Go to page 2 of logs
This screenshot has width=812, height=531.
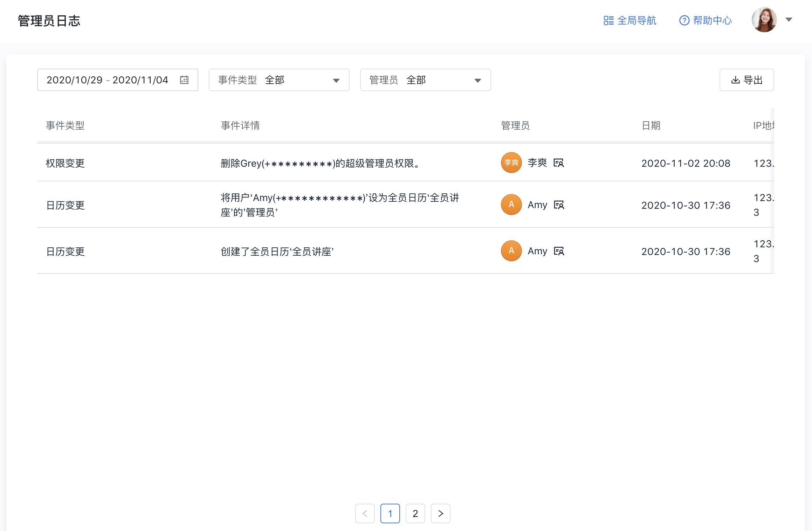pyautogui.click(x=415, y=513)
